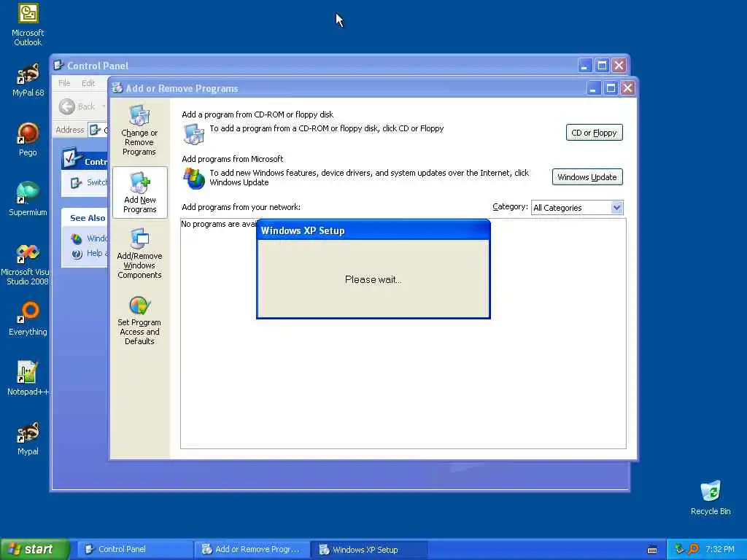Click the Control Panel address bar
The height and width of the screenshot is (560, 747).
98,130
